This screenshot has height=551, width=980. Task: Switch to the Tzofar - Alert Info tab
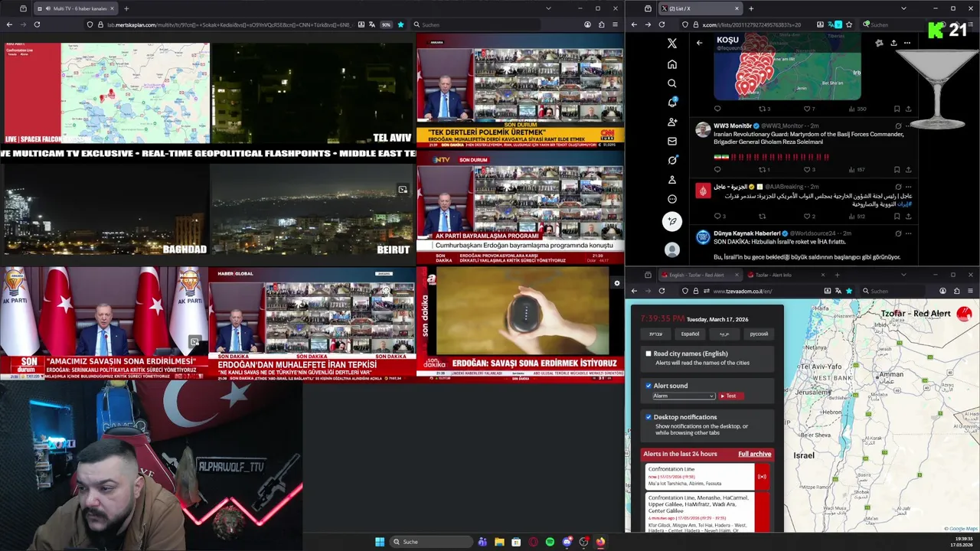tap(786, 275)
